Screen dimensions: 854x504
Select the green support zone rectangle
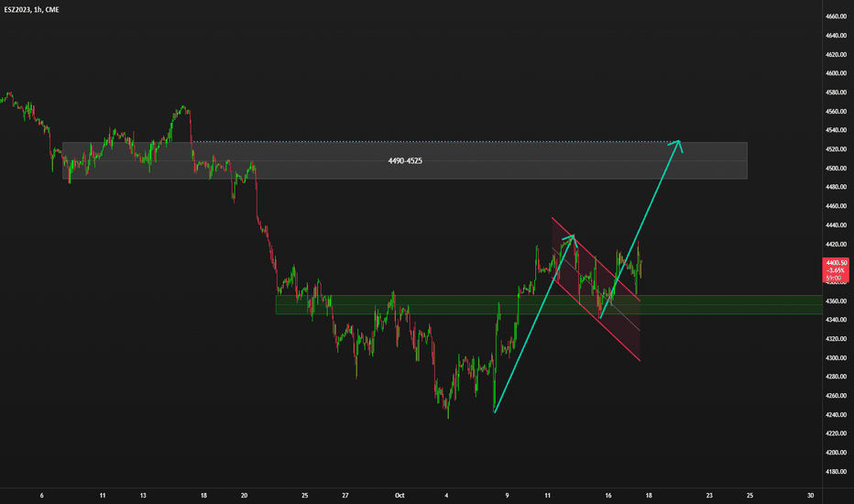[x=549, y=304]
